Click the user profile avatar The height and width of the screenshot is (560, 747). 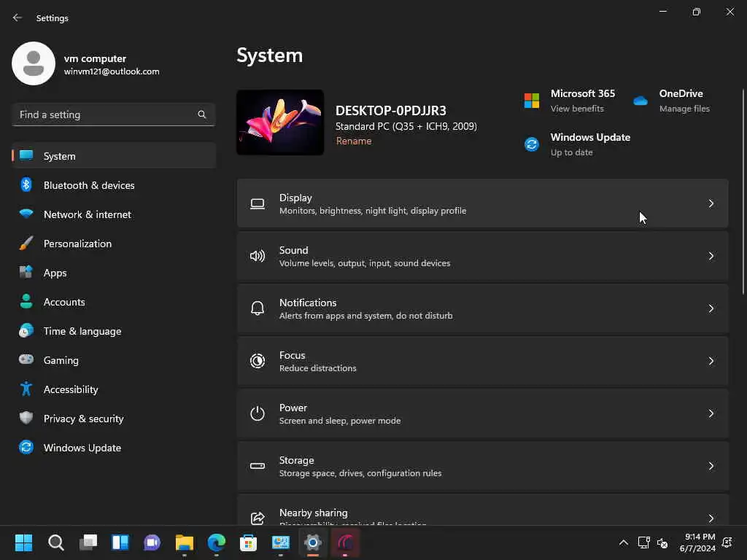point(34,63)
